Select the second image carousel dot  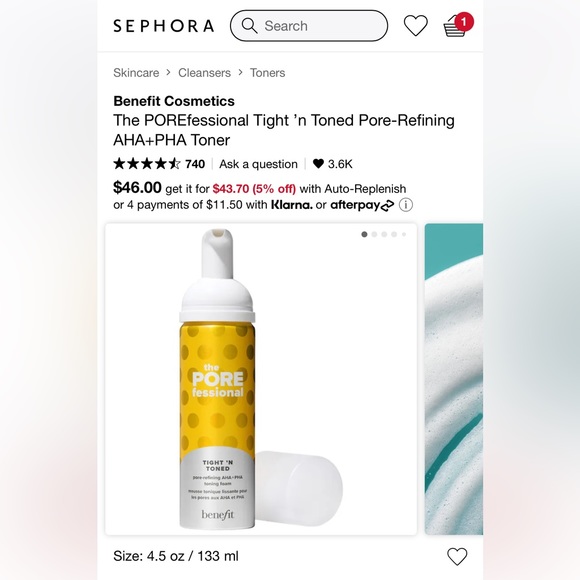point(374,234)
